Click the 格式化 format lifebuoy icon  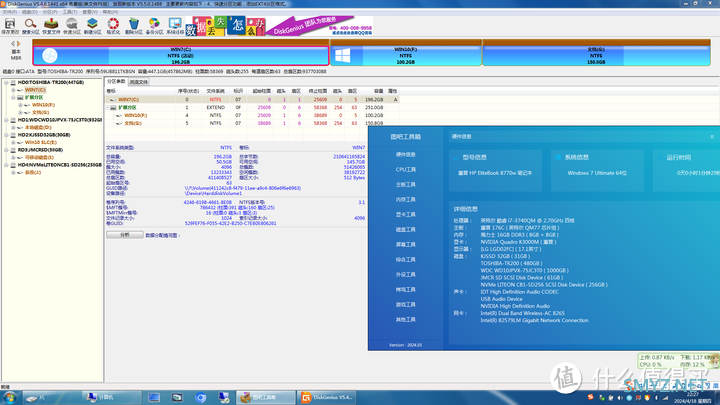coord(113,26)
